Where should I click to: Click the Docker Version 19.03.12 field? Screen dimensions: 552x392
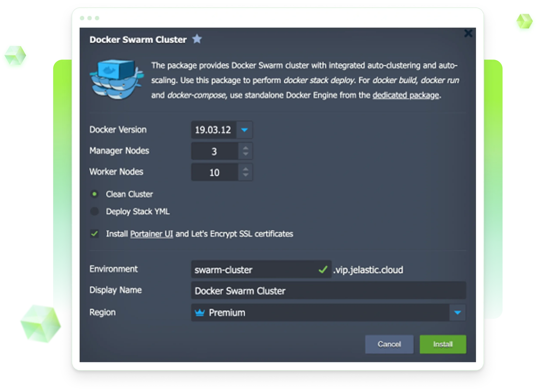click(213, 130)
